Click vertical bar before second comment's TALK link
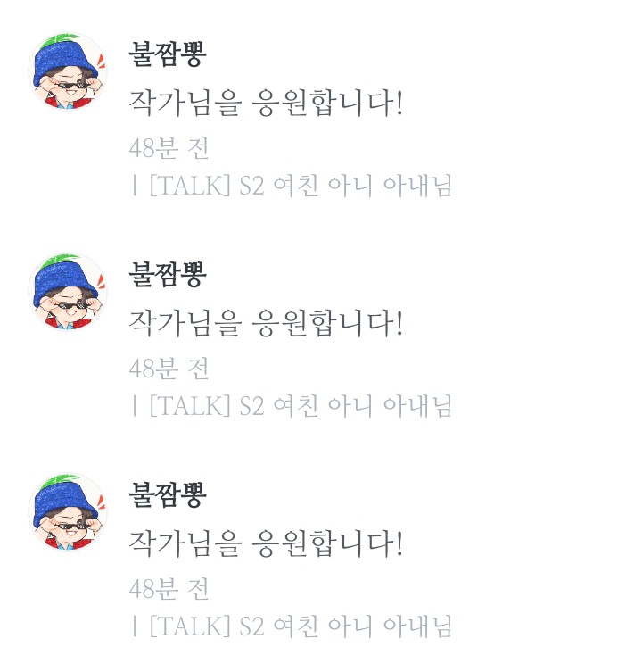626x672 pixels. [135, 406]
